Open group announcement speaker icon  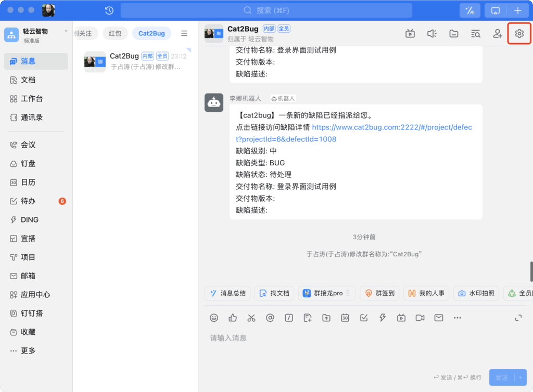[432, 34]
